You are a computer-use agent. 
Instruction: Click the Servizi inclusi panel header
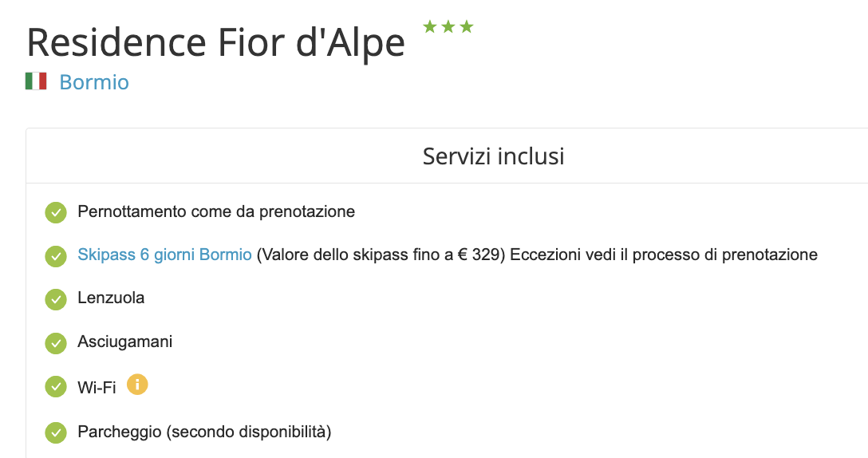coord(493,156)
